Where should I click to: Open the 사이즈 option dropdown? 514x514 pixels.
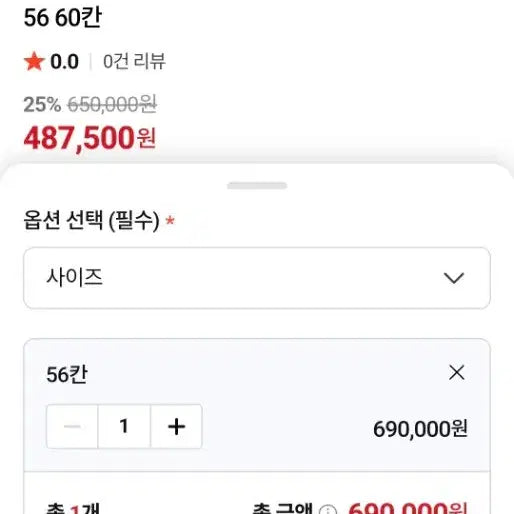coord(257,278)
